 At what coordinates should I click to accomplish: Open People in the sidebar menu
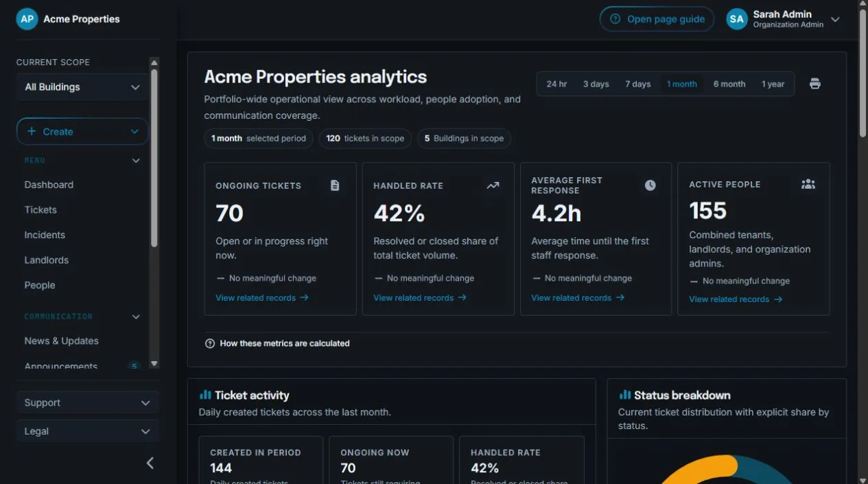[x=40, y=285]
